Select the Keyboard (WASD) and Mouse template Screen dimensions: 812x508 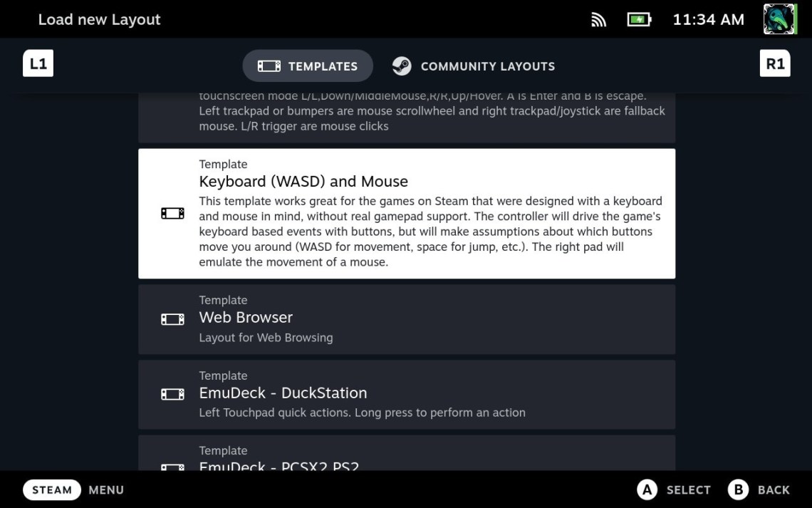(407, 213)
